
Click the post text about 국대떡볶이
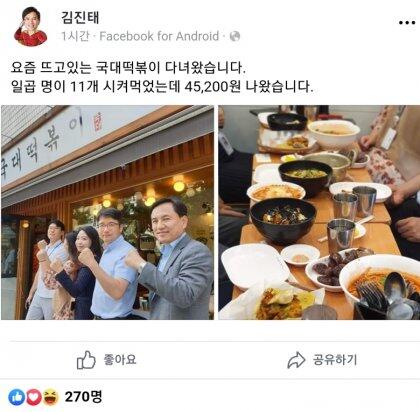(x=128, y=68)
